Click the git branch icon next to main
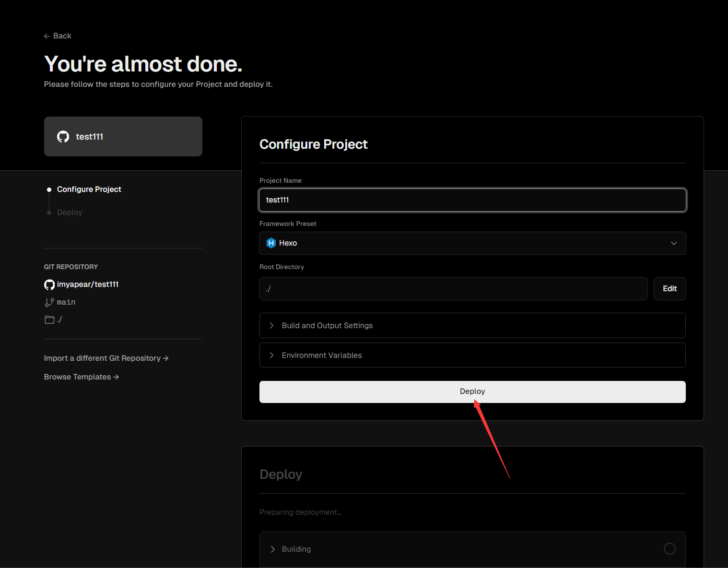The width and height of the screenshot is (728, 568). (49, 302)
